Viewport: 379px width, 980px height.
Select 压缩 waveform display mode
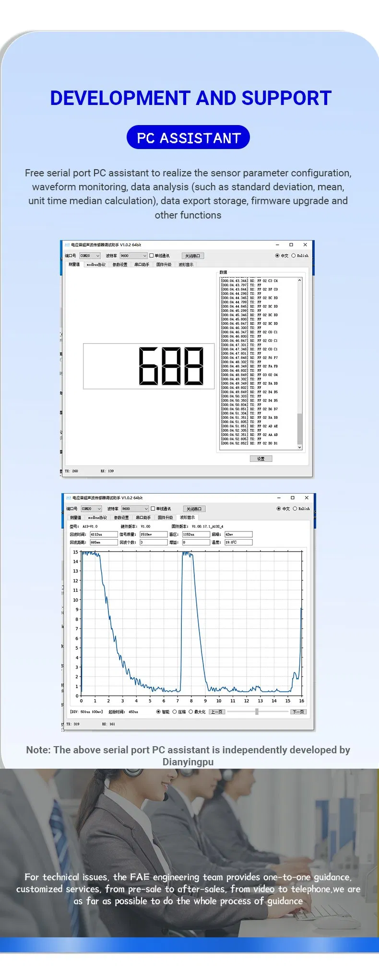point(175,712)
